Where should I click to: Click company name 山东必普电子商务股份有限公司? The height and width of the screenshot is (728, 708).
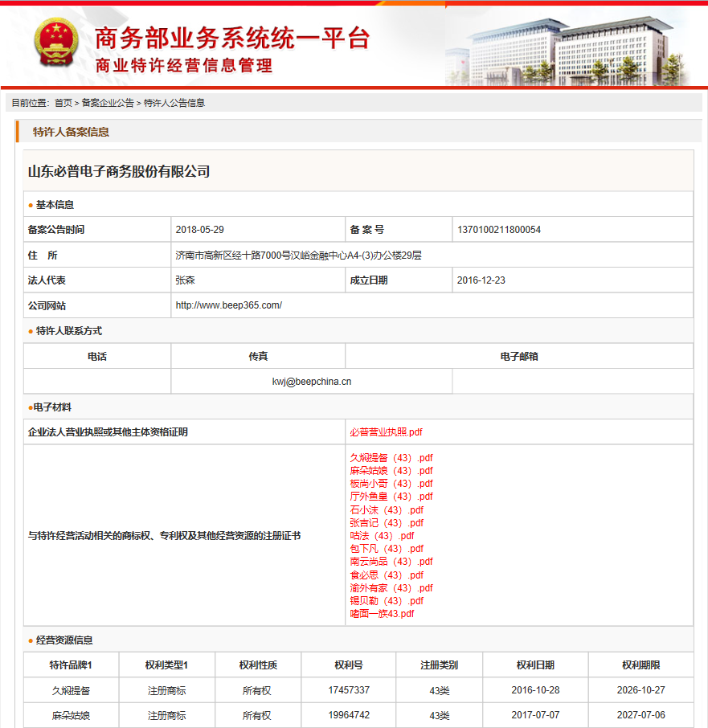click(x=119, y=172)
